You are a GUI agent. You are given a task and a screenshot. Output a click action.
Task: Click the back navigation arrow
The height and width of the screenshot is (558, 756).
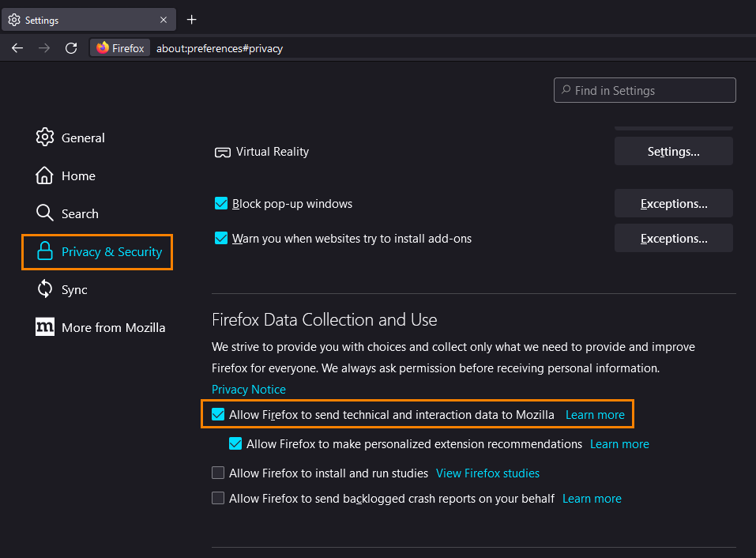(x=17, y=48)
